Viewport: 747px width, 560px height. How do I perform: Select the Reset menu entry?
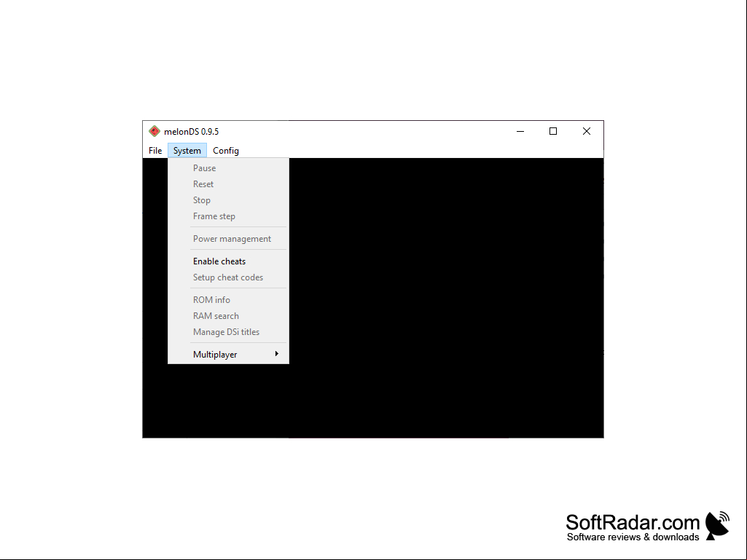(x=228, y=184)
